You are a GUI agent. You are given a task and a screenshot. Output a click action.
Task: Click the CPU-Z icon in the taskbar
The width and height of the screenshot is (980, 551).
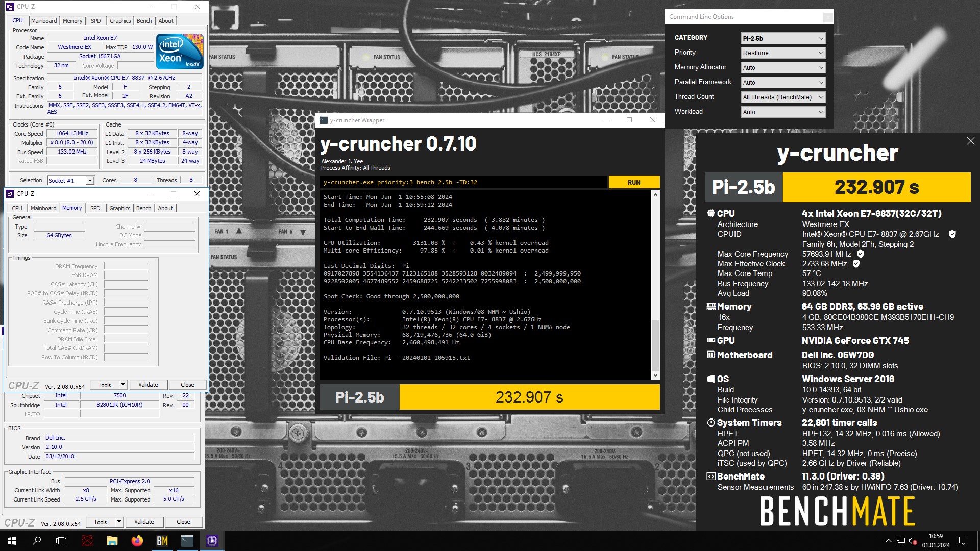tap(212, 541)
